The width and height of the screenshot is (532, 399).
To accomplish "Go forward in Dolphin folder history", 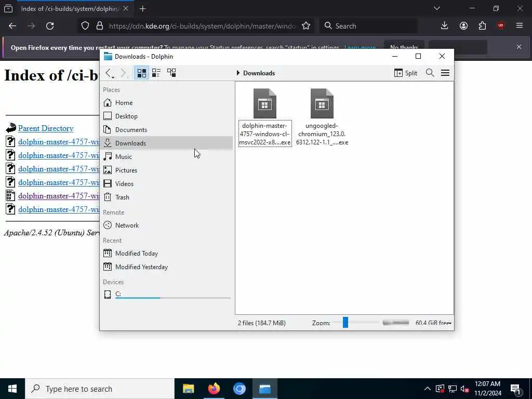I will [x=123, y=73].
